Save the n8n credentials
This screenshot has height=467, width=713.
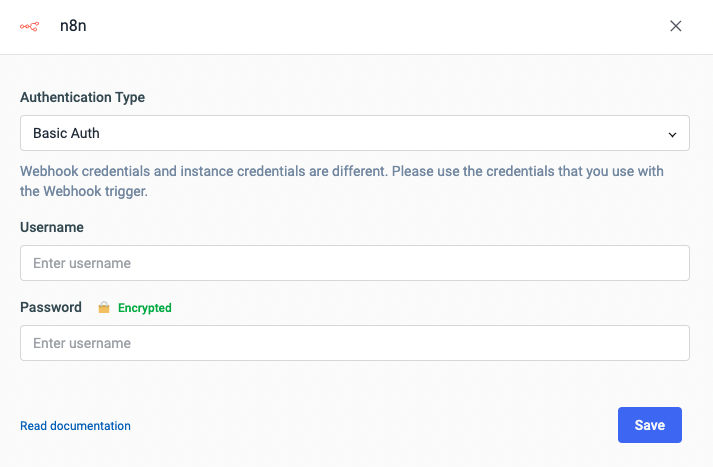[x=649, y=425]
